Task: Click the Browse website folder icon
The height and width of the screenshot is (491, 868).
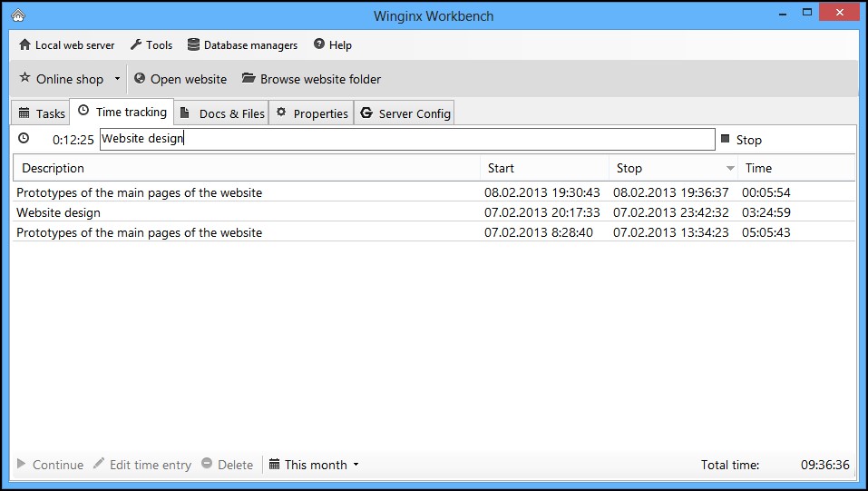Action: 249,79
